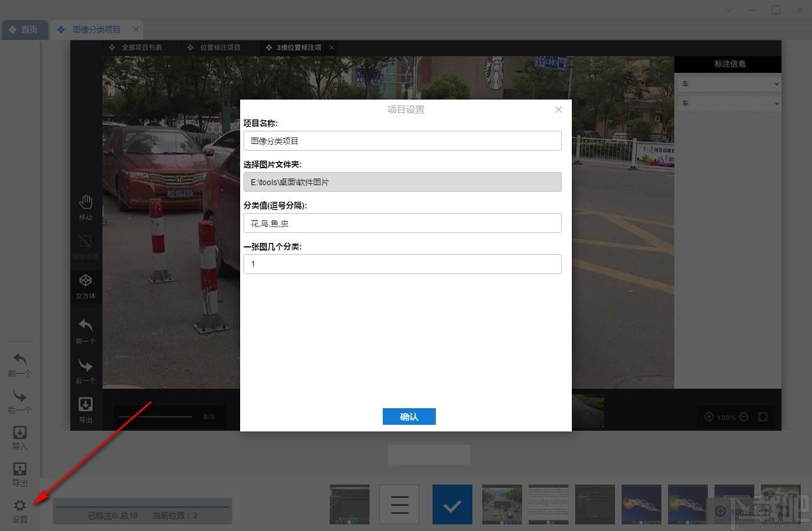Image resolution: width=812 pixels, height=531 pixels.
Task: Click the 标注信息 panel header
Action: coord(728,64)
